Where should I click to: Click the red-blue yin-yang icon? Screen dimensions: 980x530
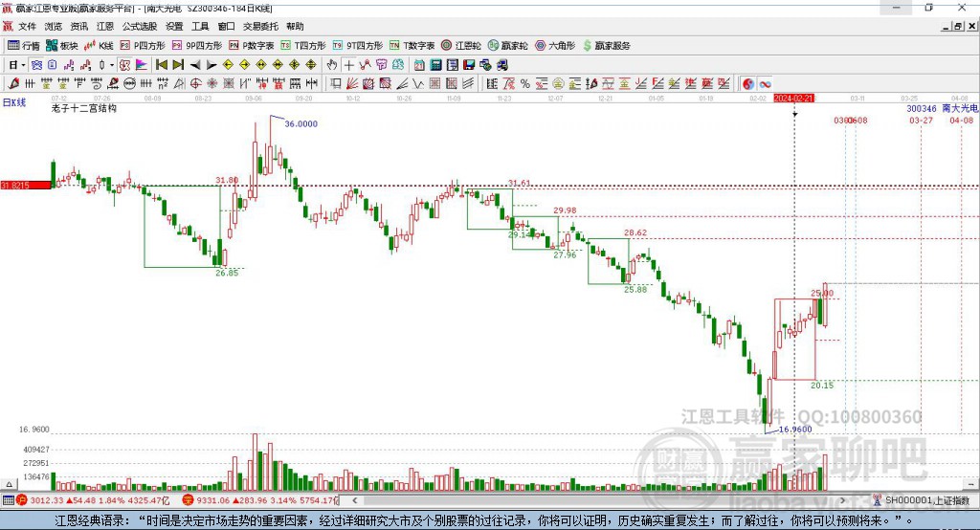tap(748, 84)
